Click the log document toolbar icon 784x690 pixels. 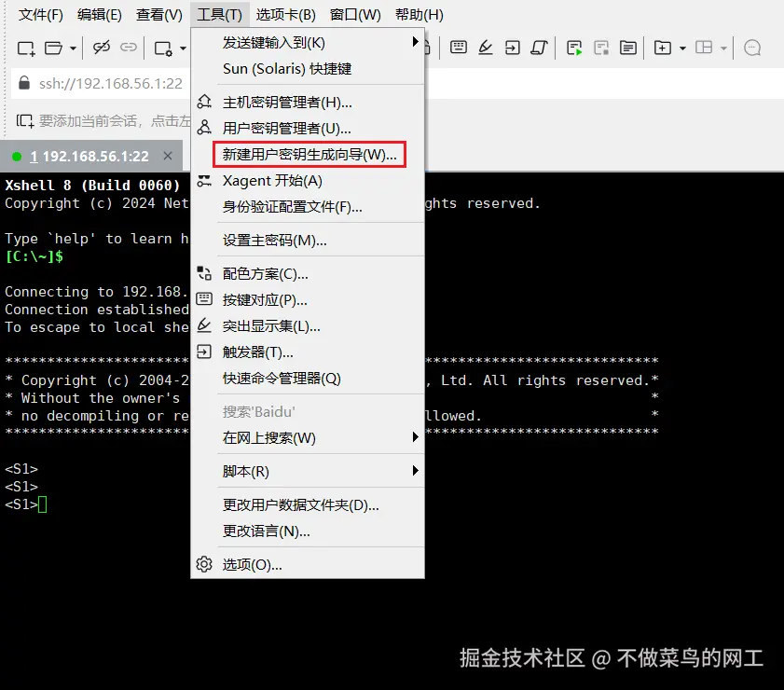click(628, 48)
